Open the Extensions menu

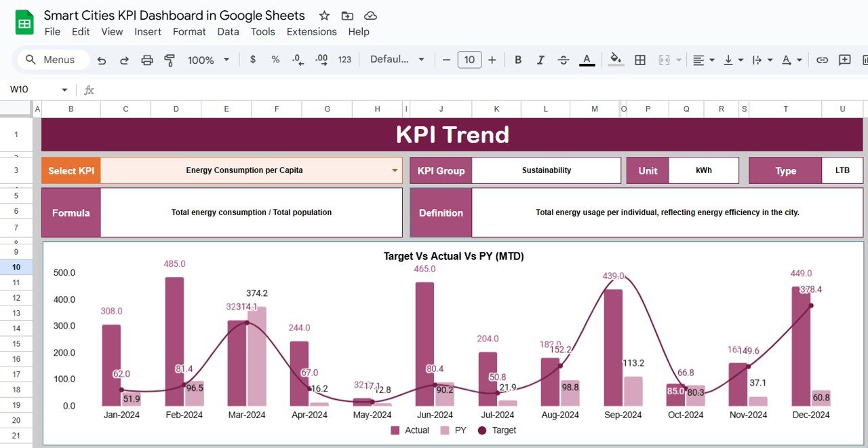pos(311,32)
